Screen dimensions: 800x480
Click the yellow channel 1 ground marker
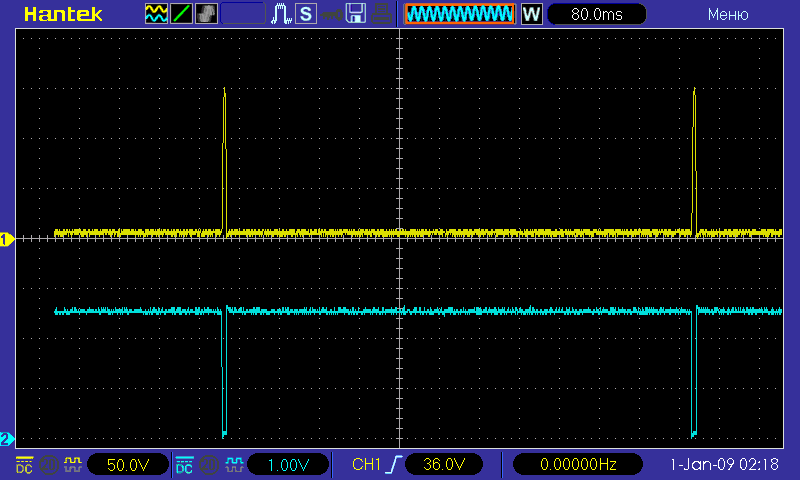(x=7, y=239)
